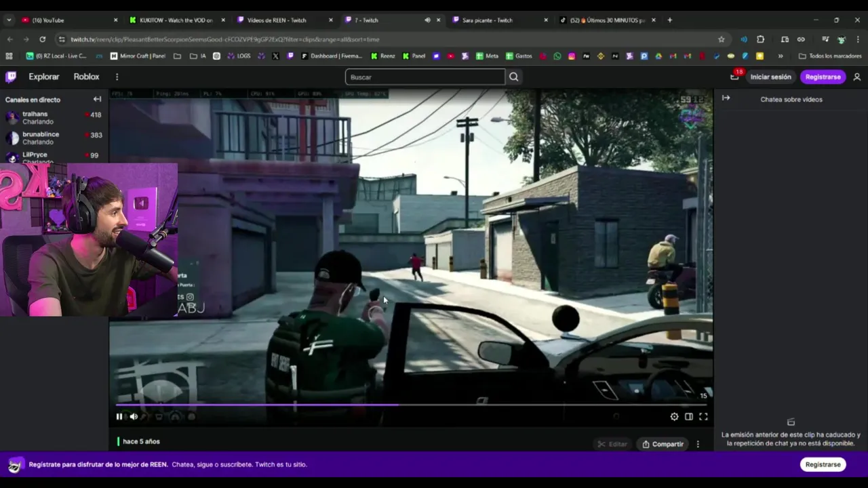
Task: Open the browser extensions puzzle icon
Action: [x=760, y=39]
